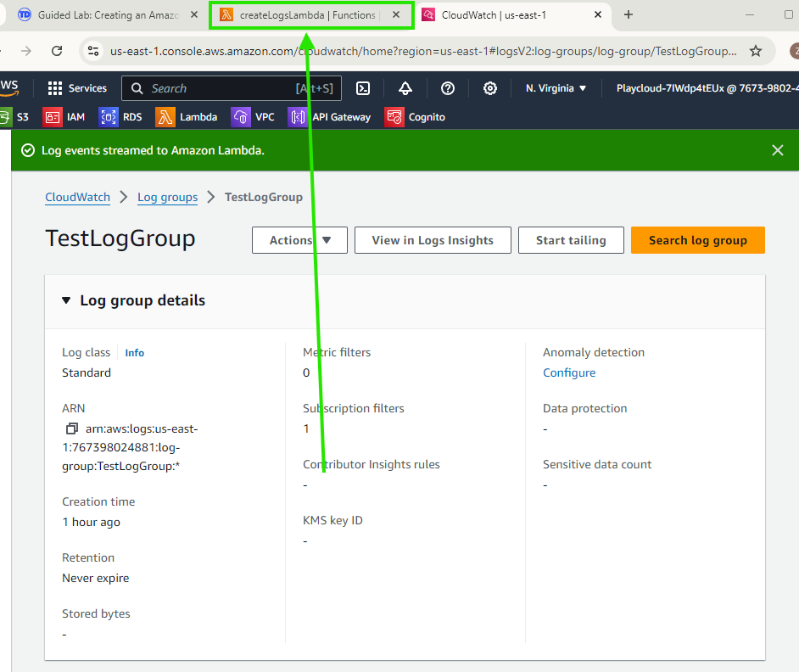Click Configure under Anomaly detection
The image size is (799, 672).
tap(569, 372)
